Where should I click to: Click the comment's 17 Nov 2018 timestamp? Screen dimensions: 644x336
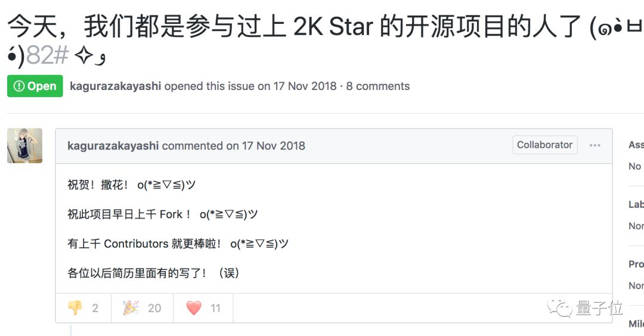(273, 145)
